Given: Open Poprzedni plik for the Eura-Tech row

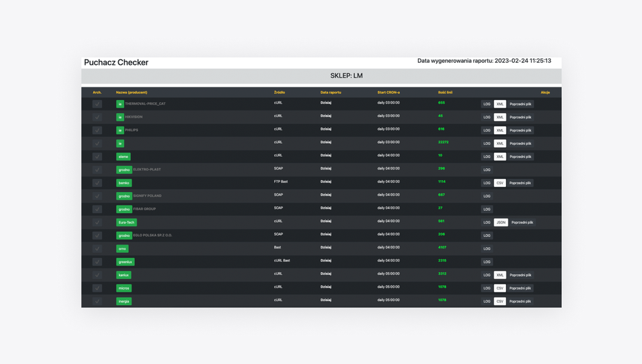Looking at the screenshot, I should [x=522, y=223].
